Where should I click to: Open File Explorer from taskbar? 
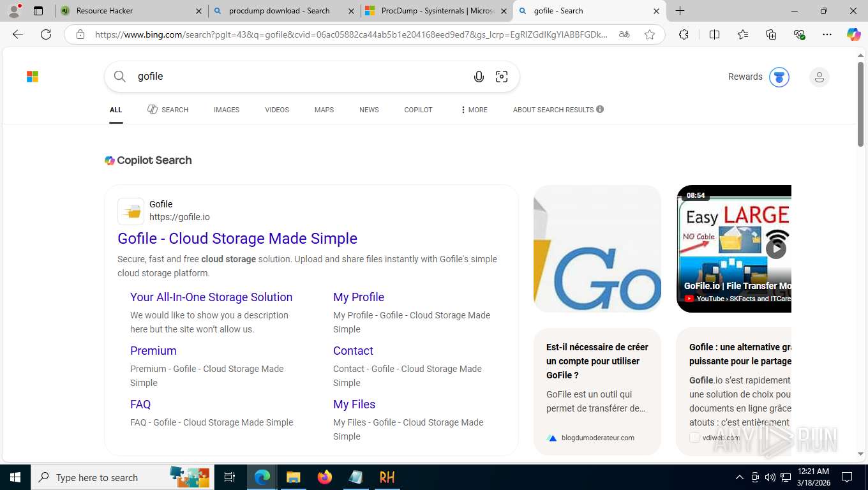point(293,477)
